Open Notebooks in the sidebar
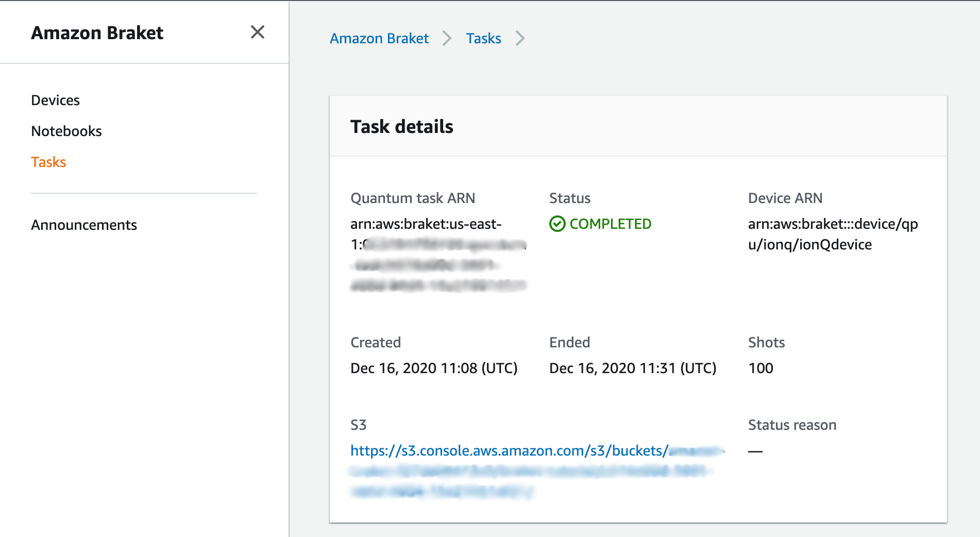 coord(66,131)
